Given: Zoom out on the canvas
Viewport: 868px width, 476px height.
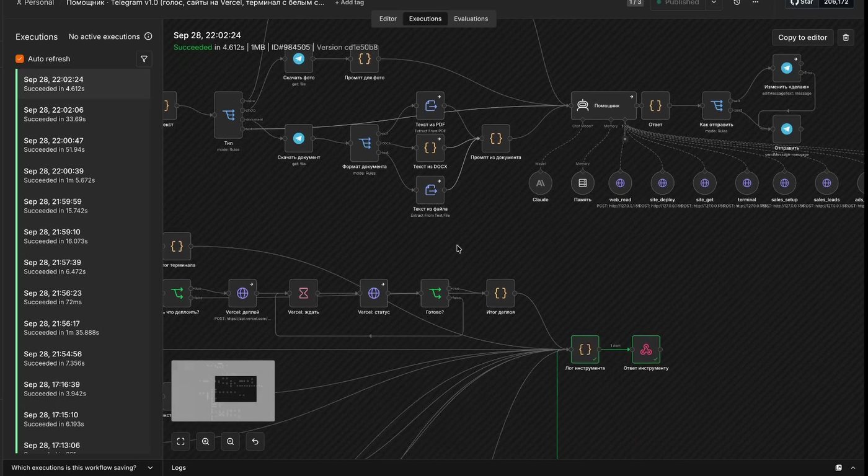Looking at the screenshot, I should (x=231, y=441).
